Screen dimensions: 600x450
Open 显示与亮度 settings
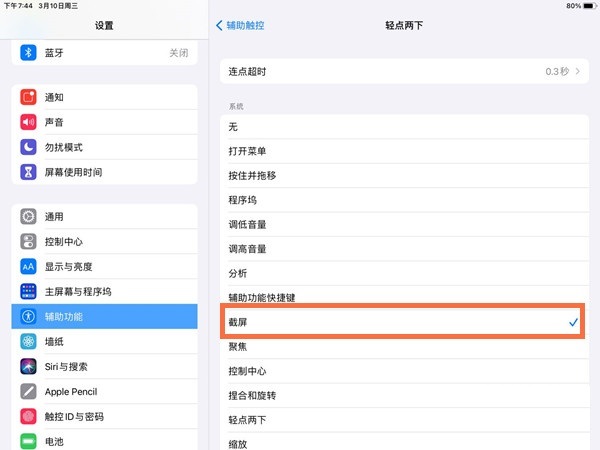[105, 266]
